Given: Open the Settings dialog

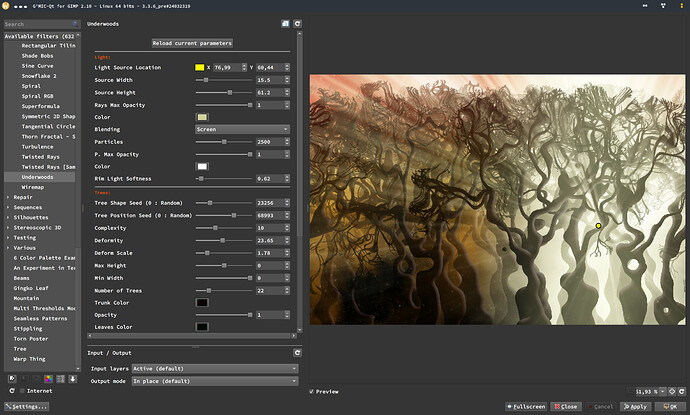Looking at the screenshot, I should coord(27,407).
